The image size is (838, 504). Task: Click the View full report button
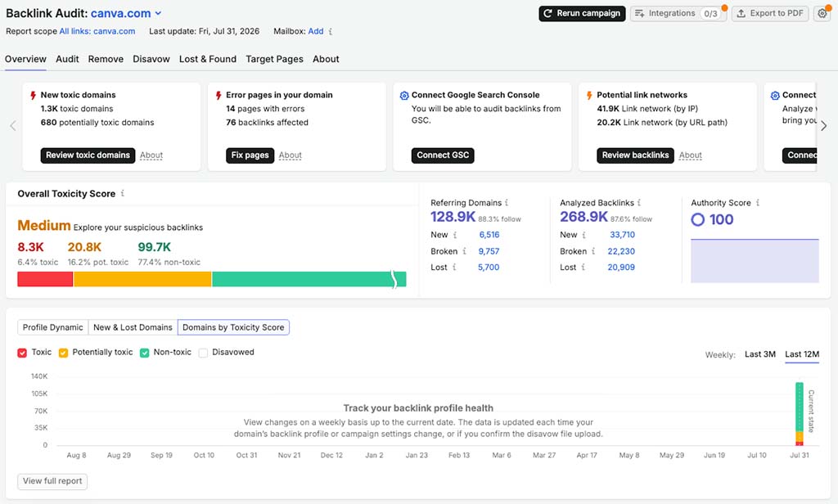[52, 481]
